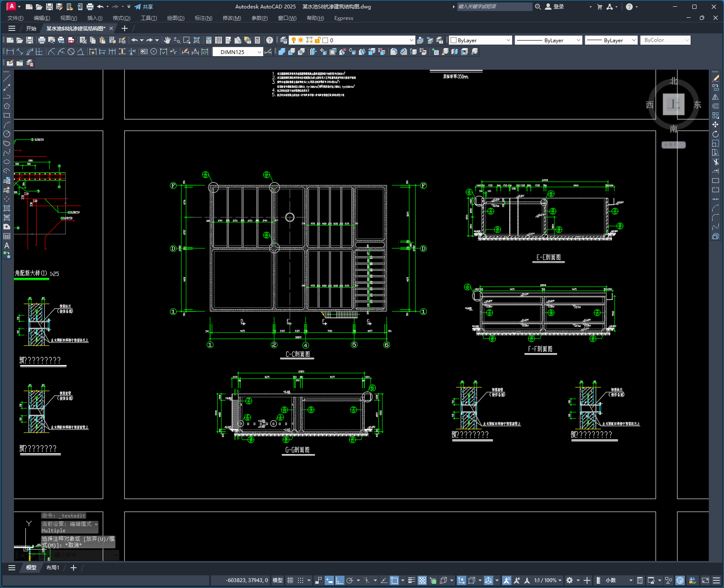Screen dimensions: 724x588
Task: Add a new drawing tab with plus button
Action: [x=125, y=28]
